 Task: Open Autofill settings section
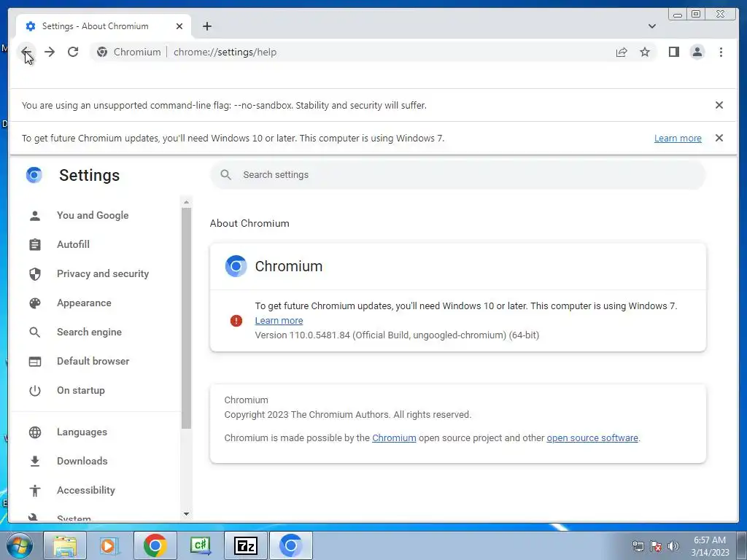74,244
